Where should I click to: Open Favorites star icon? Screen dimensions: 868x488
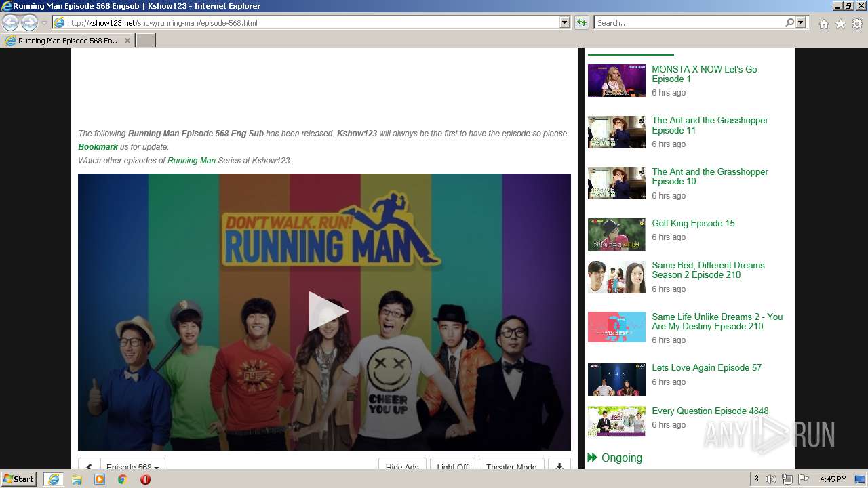pyautogui.click(x=840, y=24)
